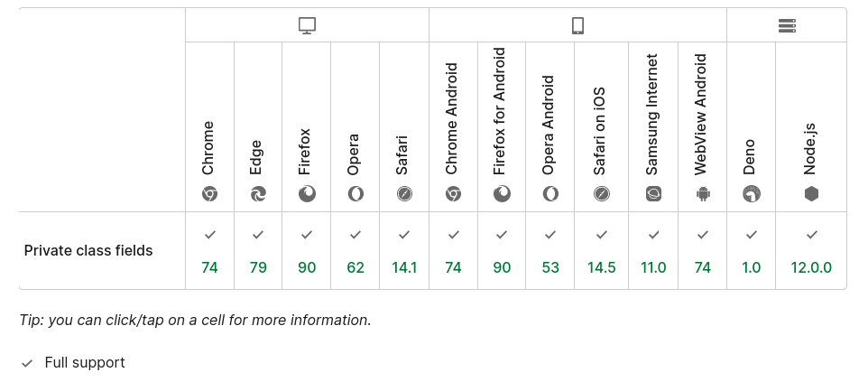This screenshot has width=868, height=382.
Task: Click the desktop Safari compass icon
Action: point(404,193)
